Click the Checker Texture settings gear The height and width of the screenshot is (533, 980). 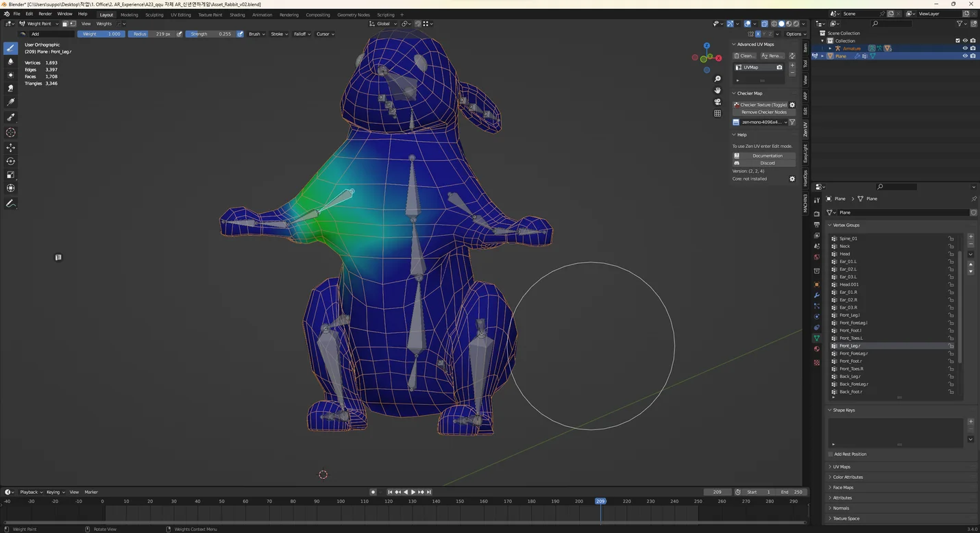click(792, 105)
